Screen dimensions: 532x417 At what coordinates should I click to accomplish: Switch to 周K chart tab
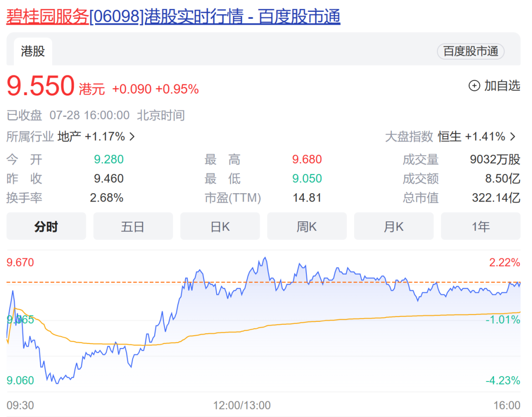(x=307, y=226)
